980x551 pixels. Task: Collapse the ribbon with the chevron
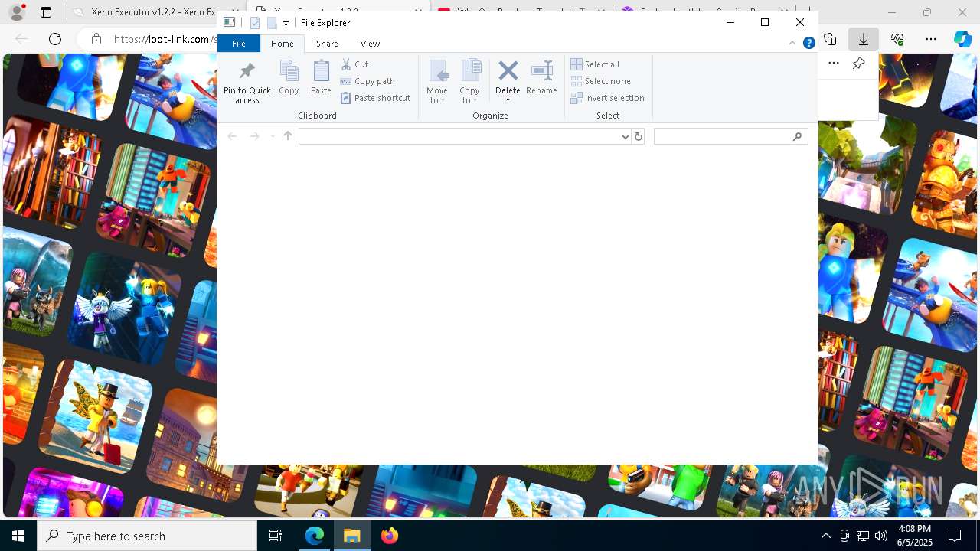(792, 44)
